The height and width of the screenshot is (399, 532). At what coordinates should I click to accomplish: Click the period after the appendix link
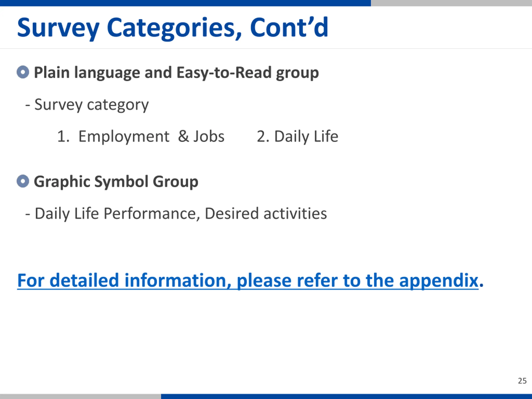[481, 285]
